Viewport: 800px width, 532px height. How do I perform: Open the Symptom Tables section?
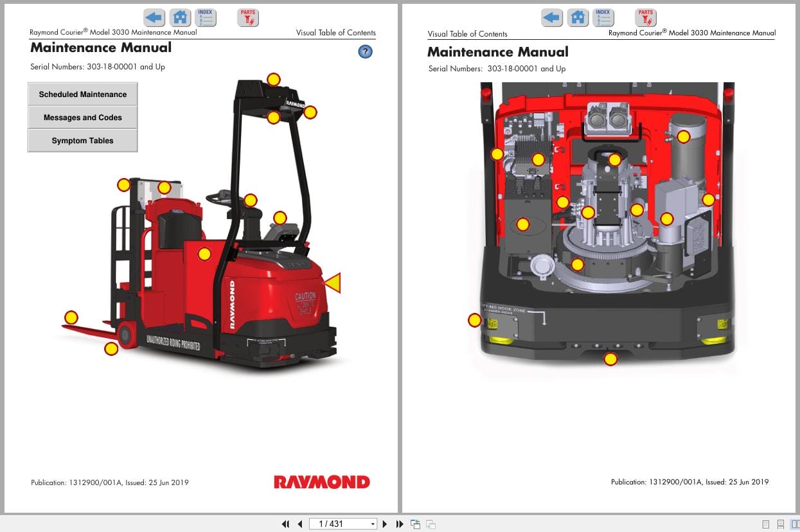[x=83, y=140]
